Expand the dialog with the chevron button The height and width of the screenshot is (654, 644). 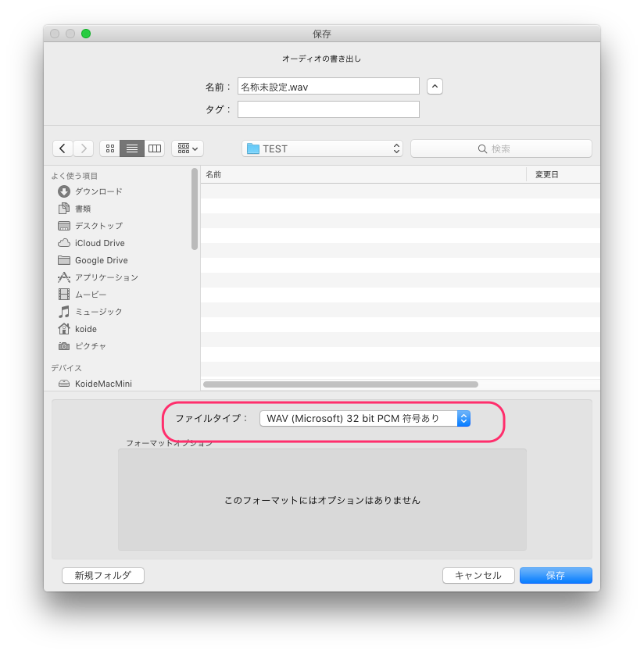pyautogui.click(x=435, y=86)
